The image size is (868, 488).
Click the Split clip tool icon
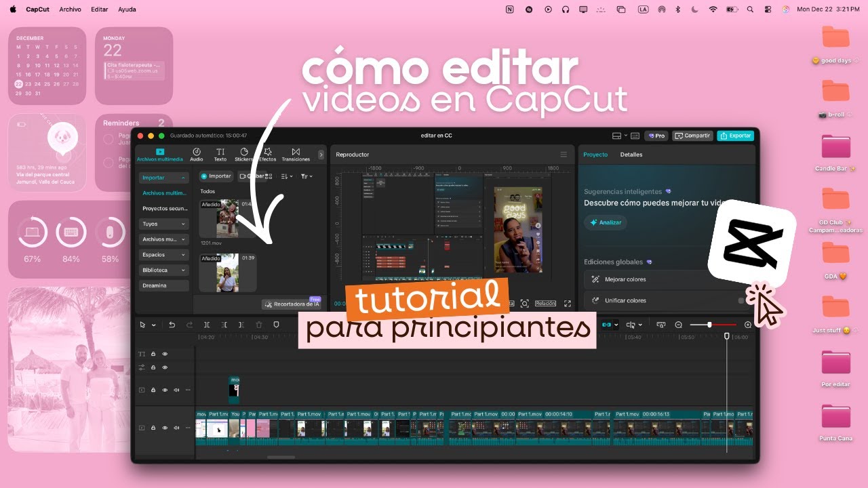(x=207, y=325)
